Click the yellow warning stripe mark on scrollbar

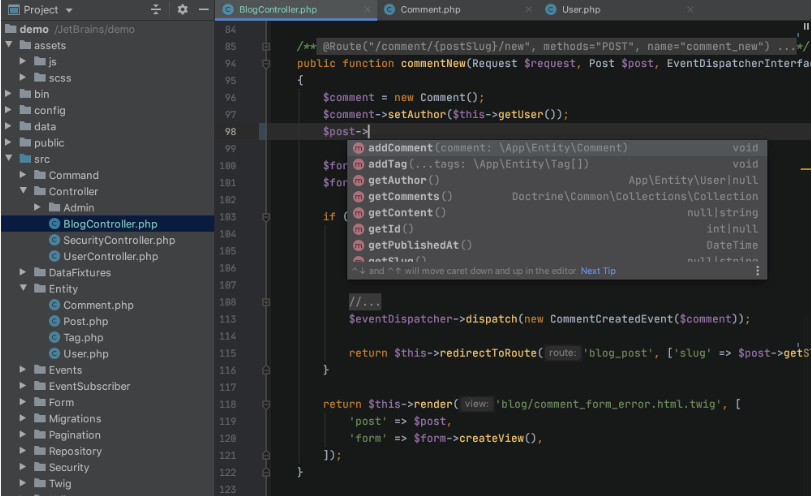point(805,169)
